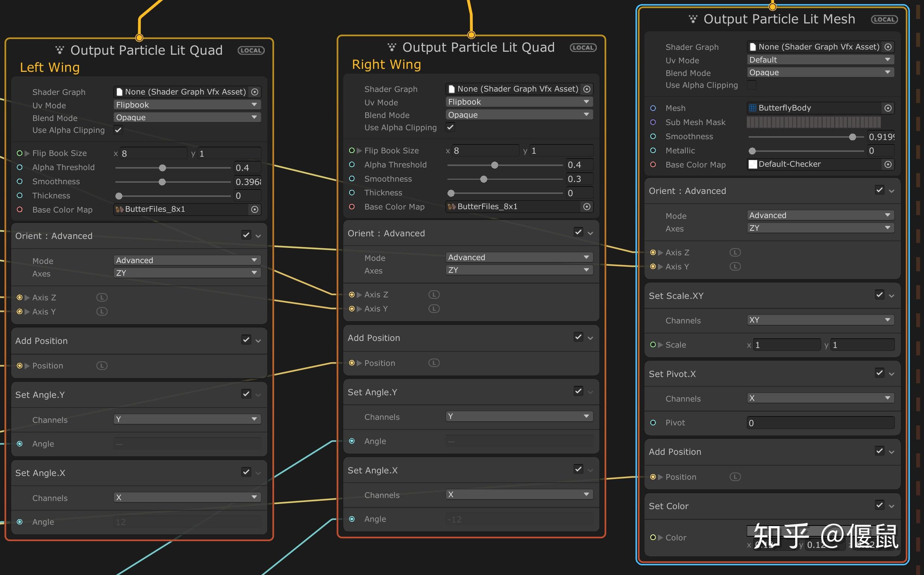
Task: Click Right Wing top flow input port
Action: point(471,35)
